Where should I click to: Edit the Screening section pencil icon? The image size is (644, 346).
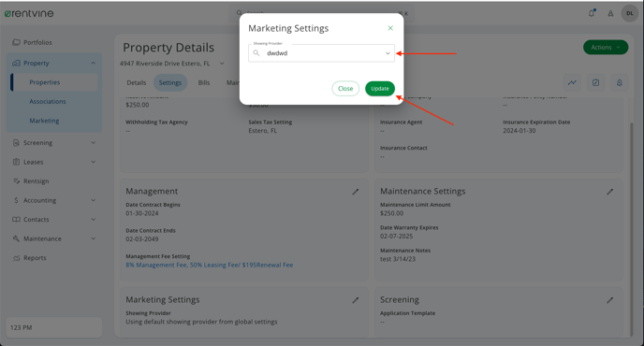tap(610, 300)
